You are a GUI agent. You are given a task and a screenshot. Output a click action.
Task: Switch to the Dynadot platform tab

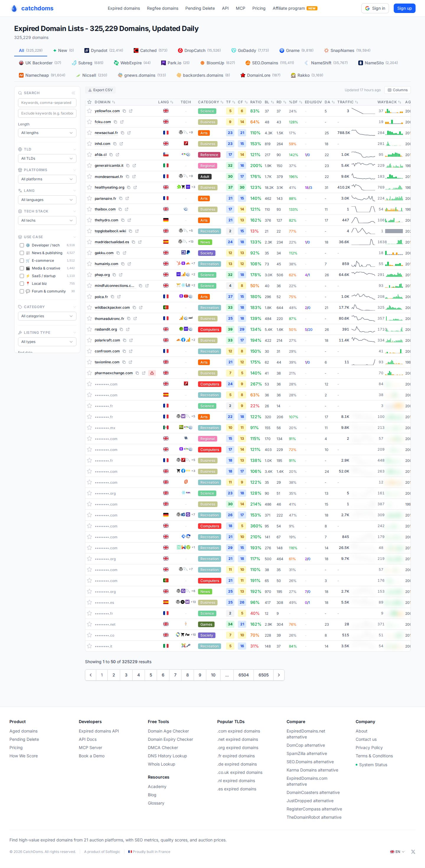click(x=104, y=50)
